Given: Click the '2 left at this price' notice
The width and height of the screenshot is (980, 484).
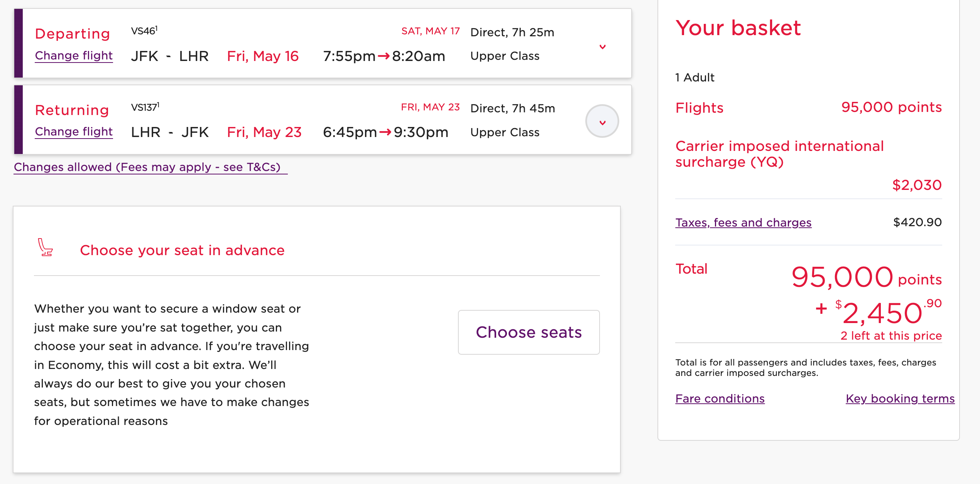Looking at the screenshot, I should coord(891,336).
